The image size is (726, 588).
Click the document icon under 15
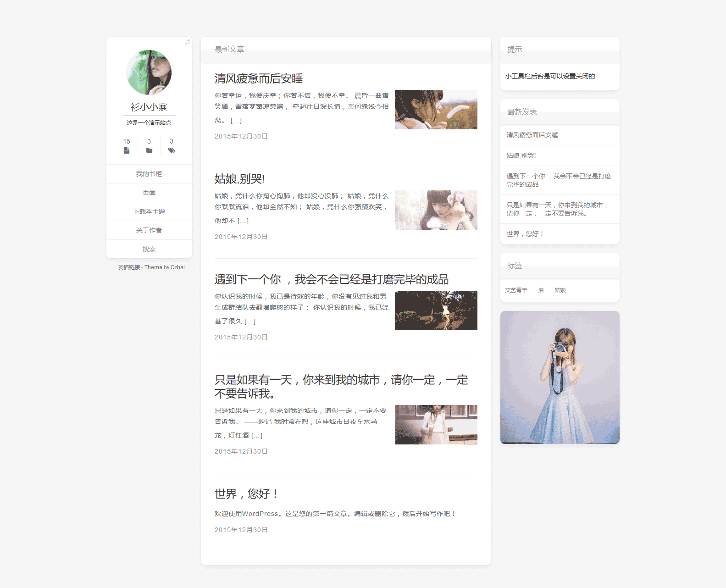pyautogui.click(x=127, y=150)
